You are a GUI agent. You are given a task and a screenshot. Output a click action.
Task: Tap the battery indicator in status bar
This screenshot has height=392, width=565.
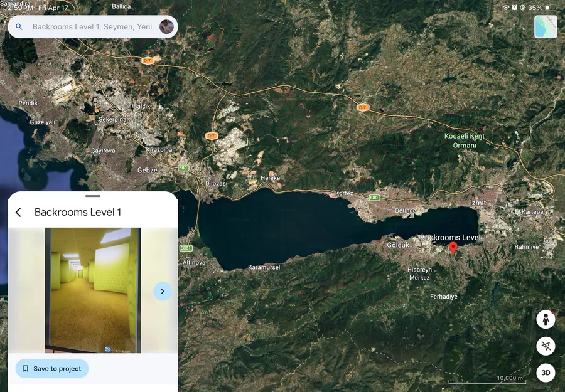point(551,7)
